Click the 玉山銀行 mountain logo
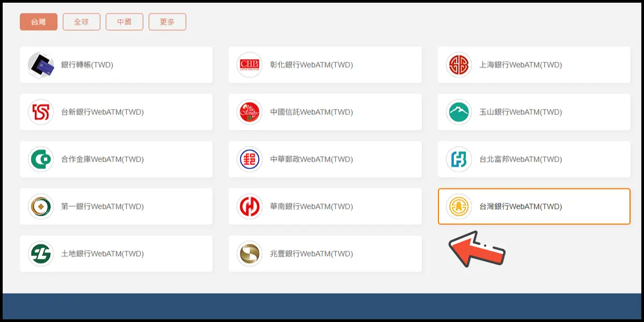This screenshot has width=644, height=322. [459, 112]
